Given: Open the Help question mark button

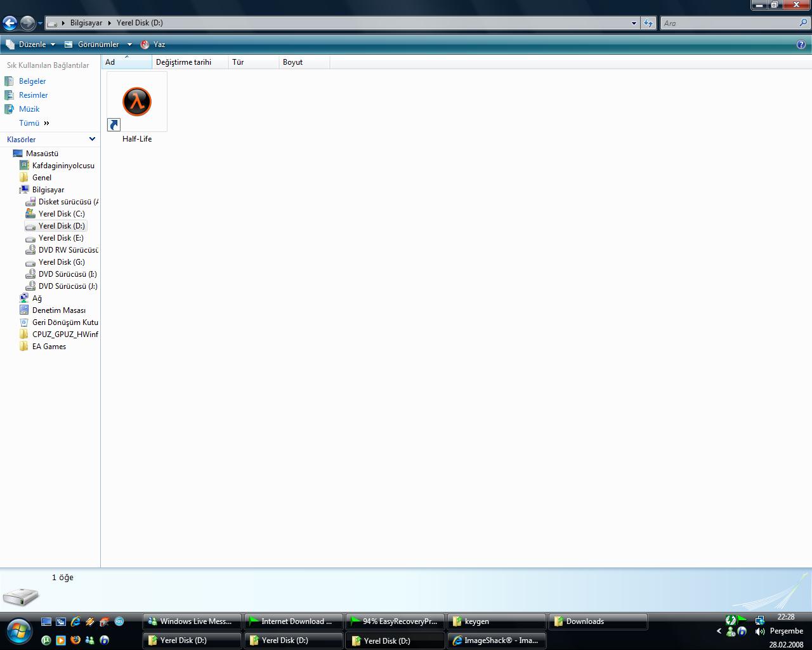Looking at the screenshot, I should pos(801,44).
